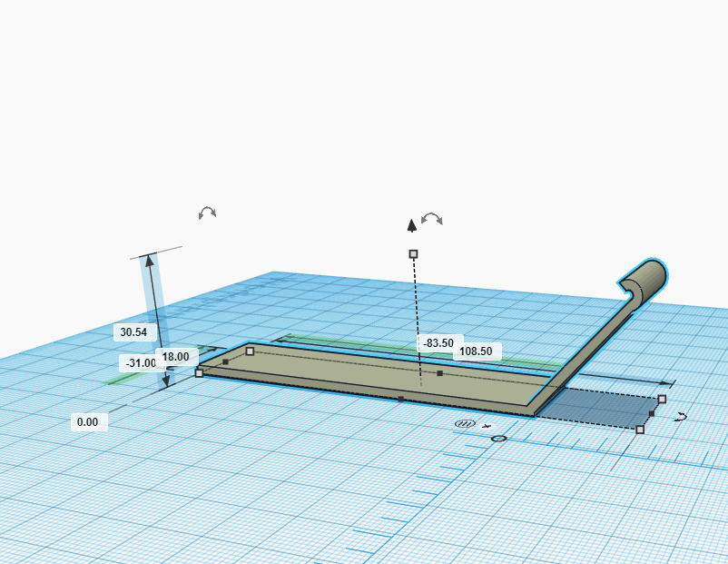Click the black midpoint handle on the front edge
This screenshot has height=564, width=728.
pyautogui.click(x=401, y=399)
